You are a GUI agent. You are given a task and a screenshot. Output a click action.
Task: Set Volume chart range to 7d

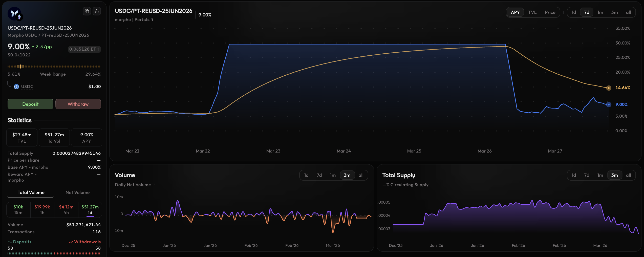pos(319,175)
